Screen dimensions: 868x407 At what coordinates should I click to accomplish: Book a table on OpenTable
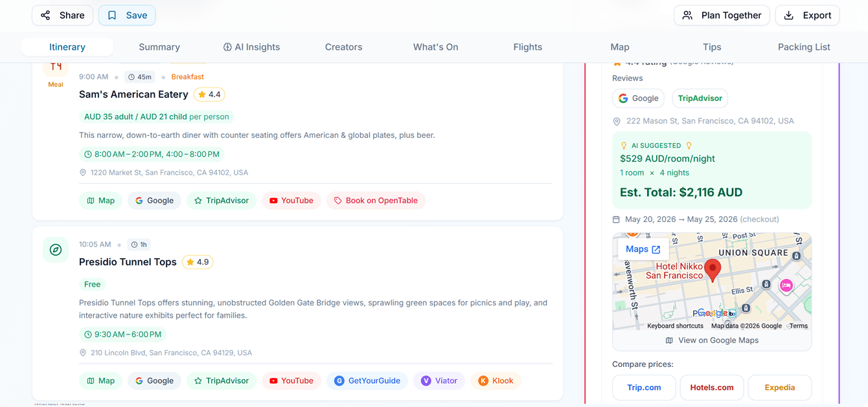click(376, 201)
